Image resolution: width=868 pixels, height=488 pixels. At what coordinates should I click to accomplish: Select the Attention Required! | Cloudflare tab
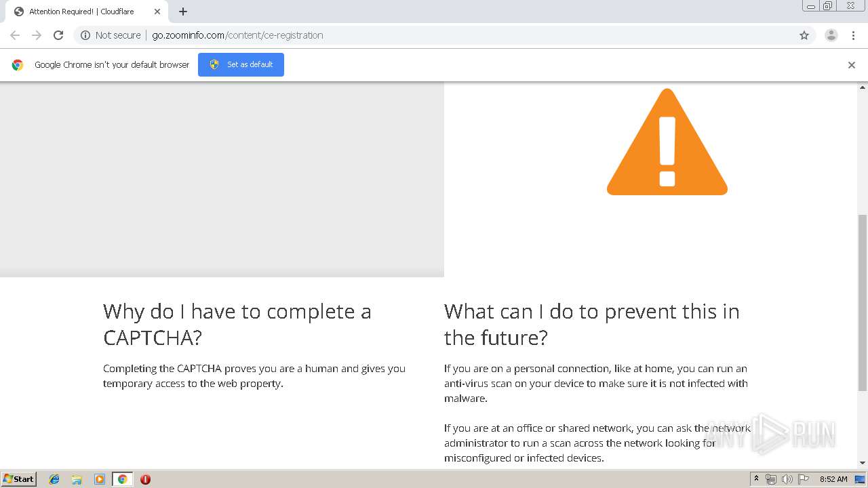[x=87, y=12]
